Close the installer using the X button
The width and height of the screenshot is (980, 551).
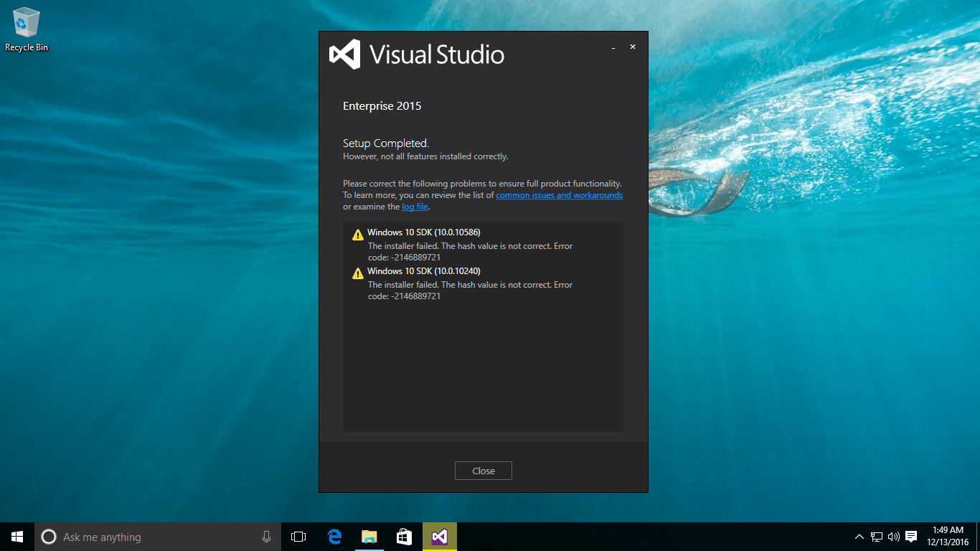pos(633,47)
